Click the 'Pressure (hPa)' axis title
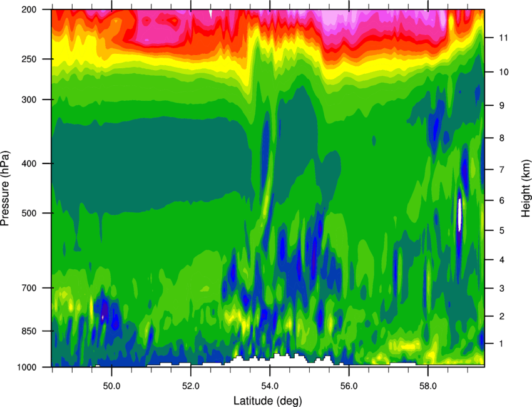Screen dimensions: 532x407 5,188
